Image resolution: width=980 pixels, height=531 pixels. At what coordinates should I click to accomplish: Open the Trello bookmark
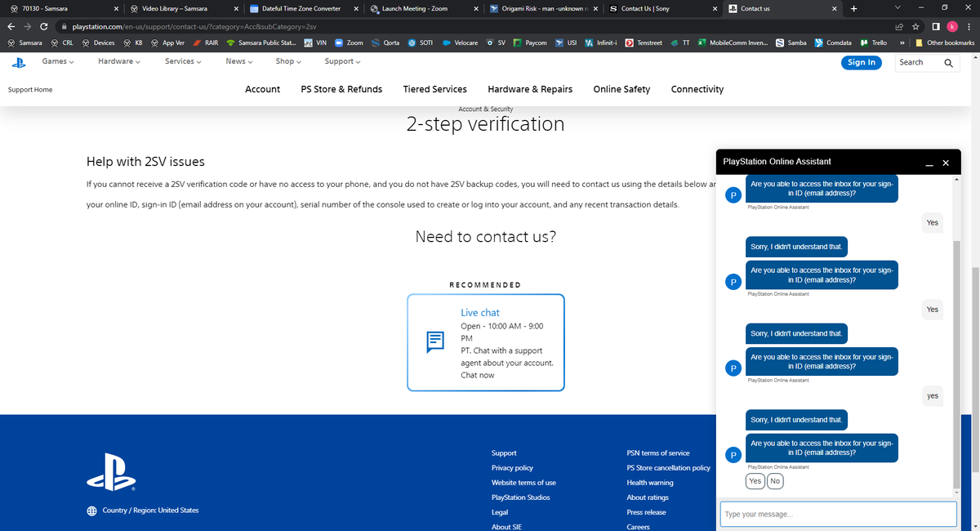(873, 42)
